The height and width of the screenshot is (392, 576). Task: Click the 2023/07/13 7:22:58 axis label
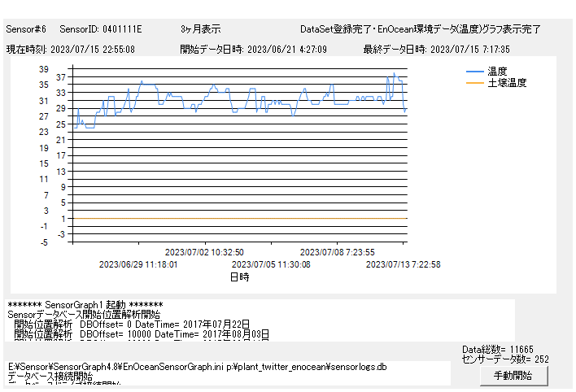(404, 264)
